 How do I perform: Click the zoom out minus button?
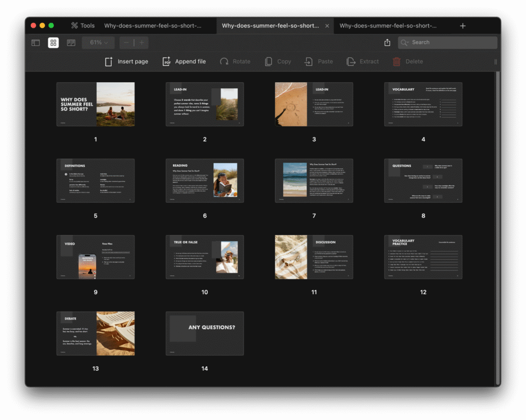[126, 43]
